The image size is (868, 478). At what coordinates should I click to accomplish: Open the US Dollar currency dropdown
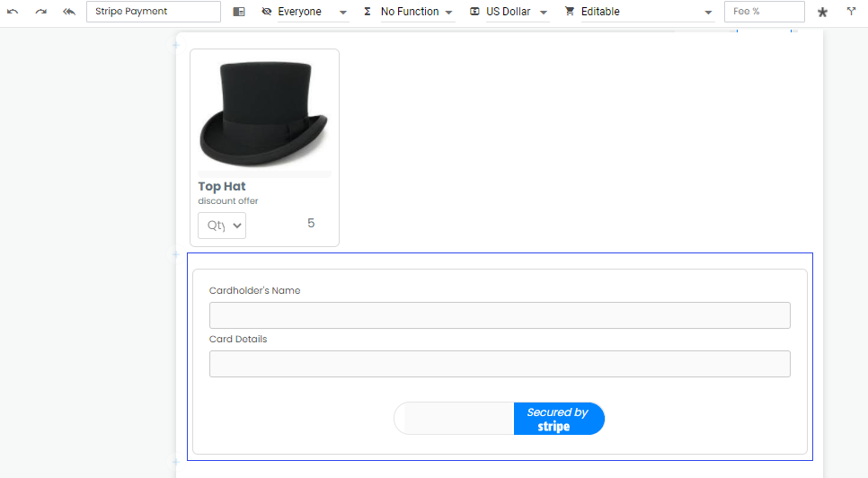pos(517,12)
